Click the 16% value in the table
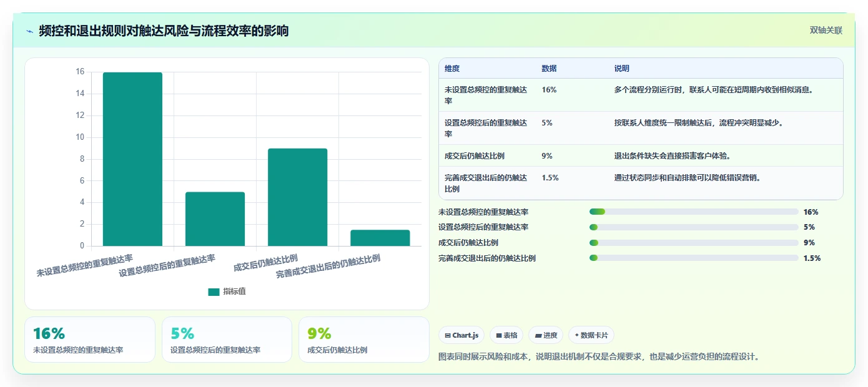This screenshot has height=387, width=868. (x=550, y=90)
